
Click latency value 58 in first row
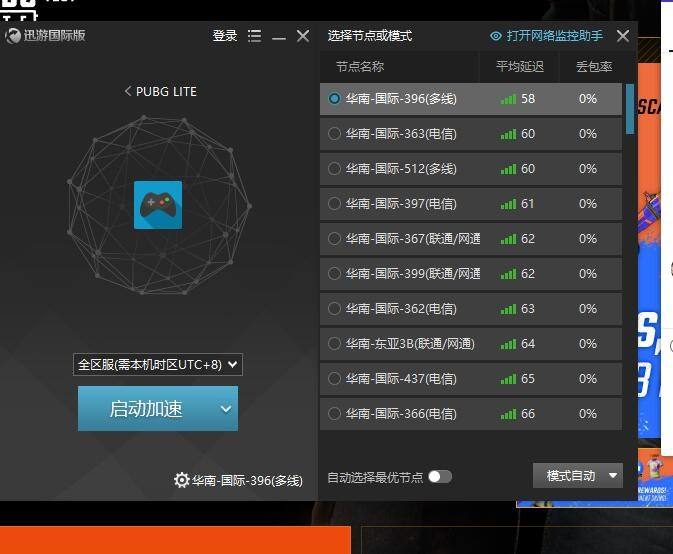pyautogui.click(x=528, y=99)
